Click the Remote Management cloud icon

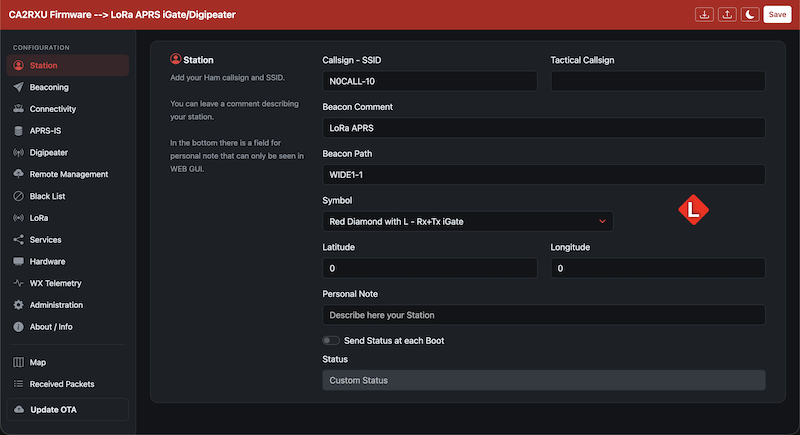click(18, 174)
